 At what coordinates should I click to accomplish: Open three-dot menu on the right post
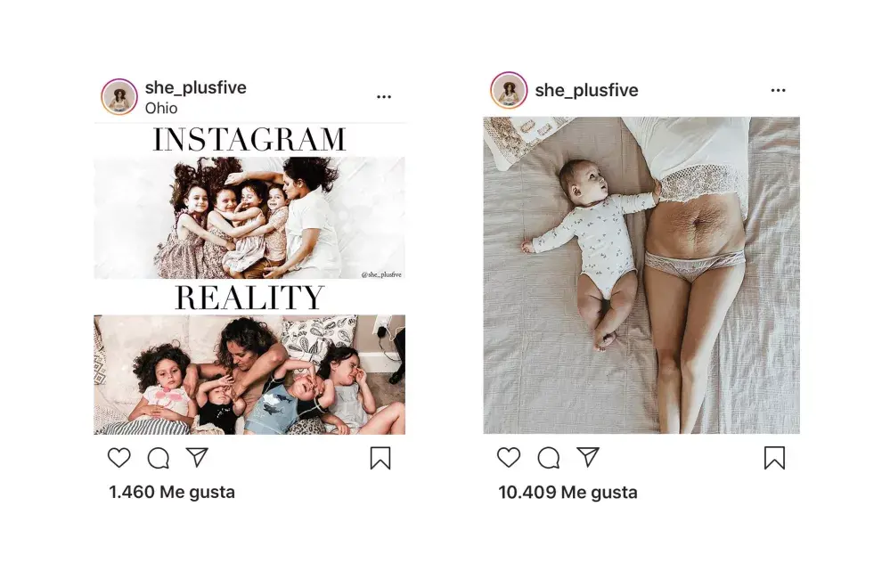click(778, 90)
